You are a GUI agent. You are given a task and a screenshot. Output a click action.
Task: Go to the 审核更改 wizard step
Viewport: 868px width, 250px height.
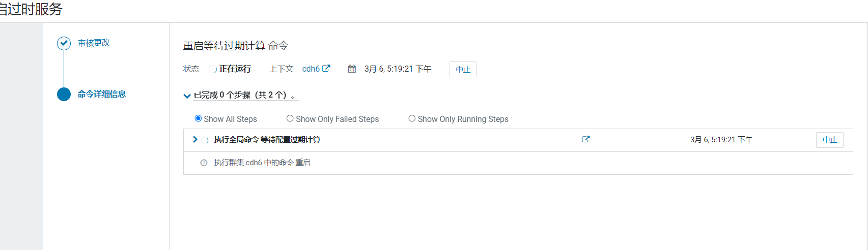94,43
